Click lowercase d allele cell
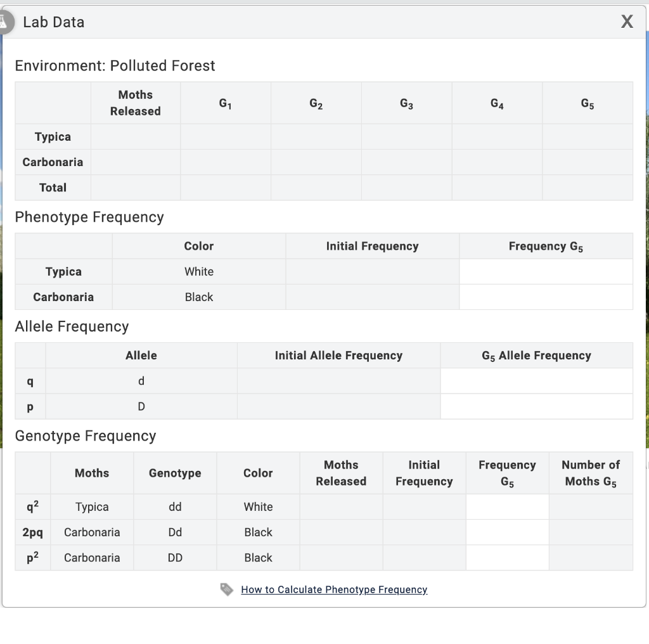This screenshot has height=644, width=649. [141, 381]
